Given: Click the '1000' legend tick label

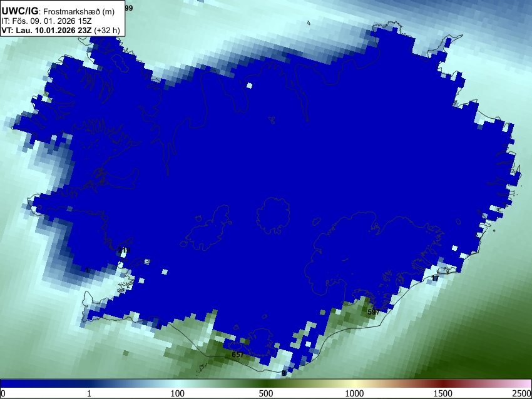Looking at the screenshot, I should pos(354,393).
